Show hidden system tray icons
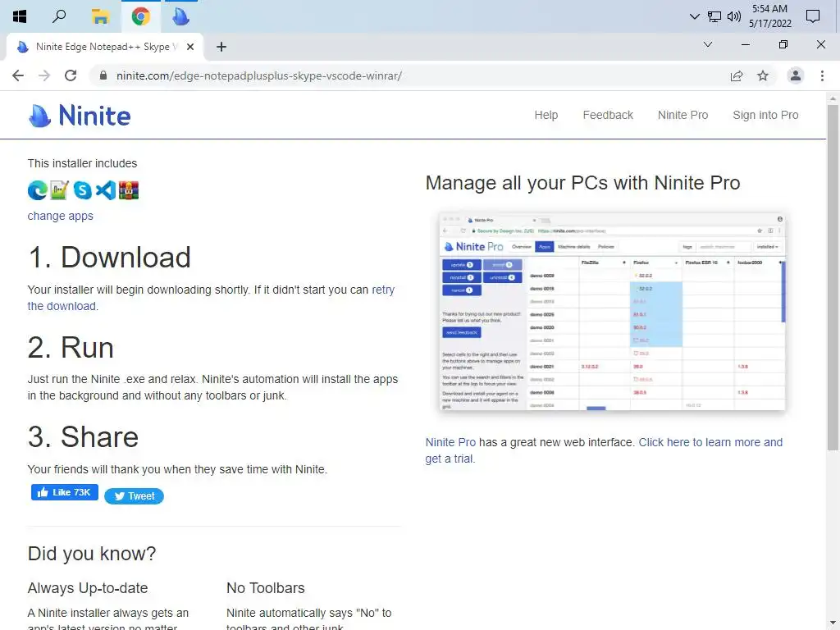 point(694,16)
